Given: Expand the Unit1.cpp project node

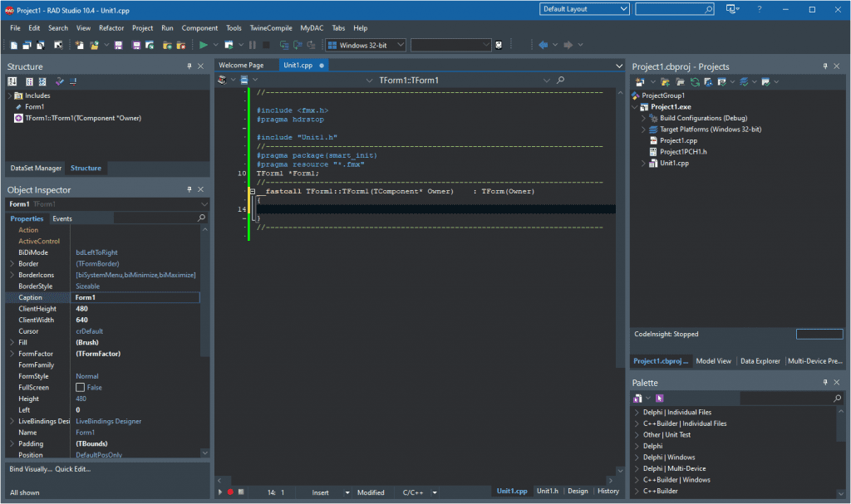Looking at the screenshot, I should click(x=644, y=164).
